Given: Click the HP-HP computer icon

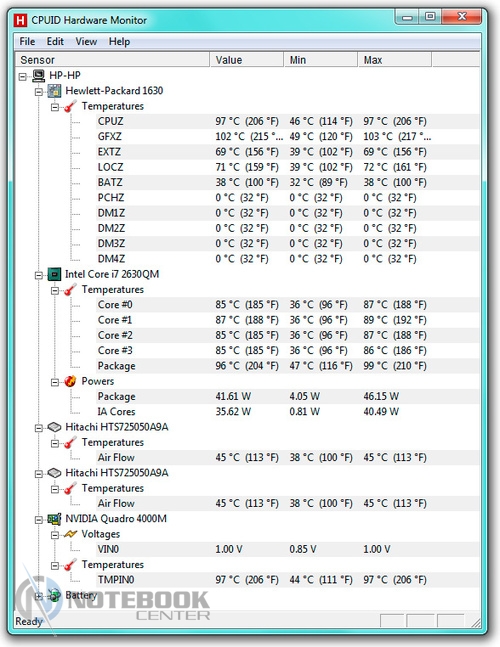Looking at the screenshot, I should 38,76.
